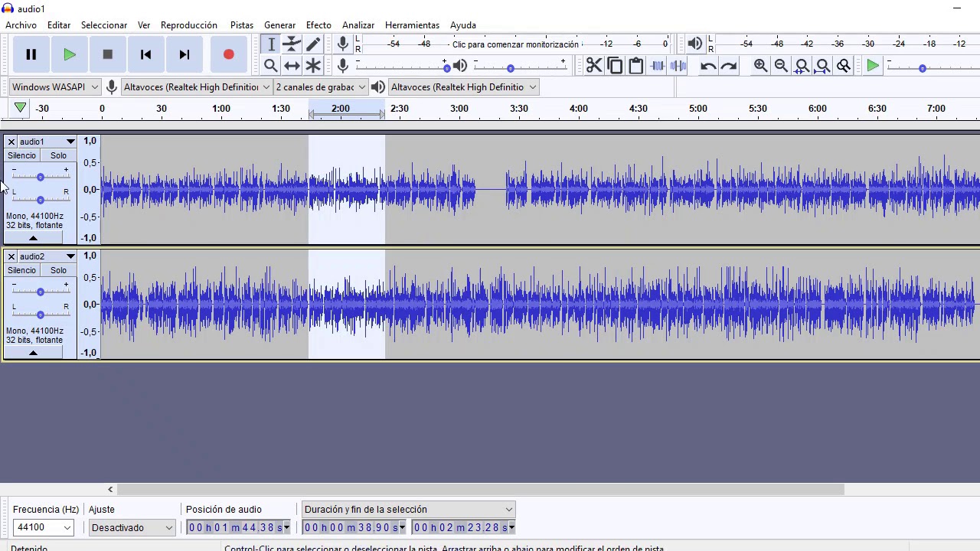Select the Multi-tool asterisk icon
Screen dimensions: 980x551
(313, 66)
